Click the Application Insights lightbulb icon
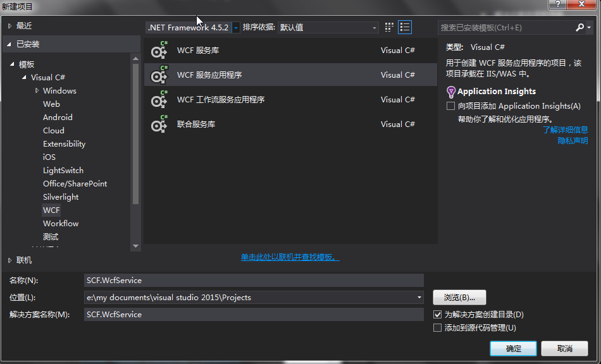 pyautogui.click(x=450, y=92)
